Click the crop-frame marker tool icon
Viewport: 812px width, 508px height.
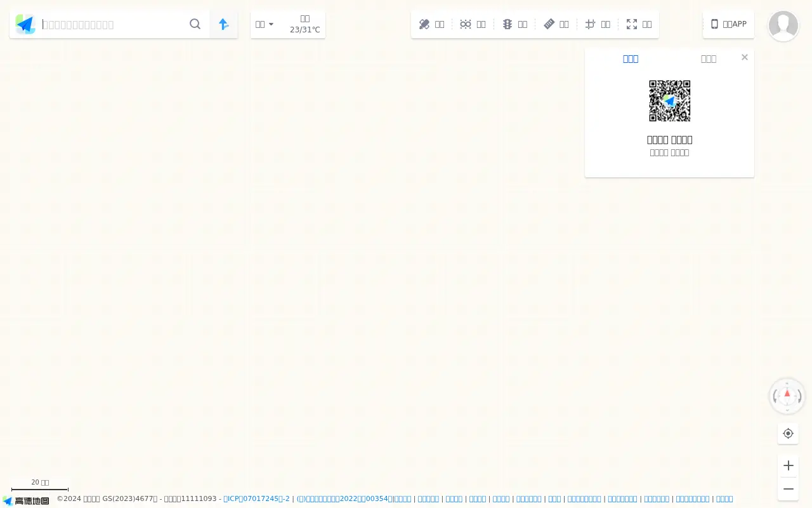point(598,24)
